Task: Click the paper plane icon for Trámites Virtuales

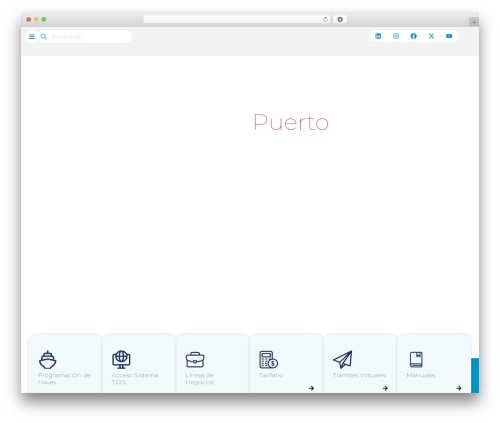Action: click(x=343, y=359)
